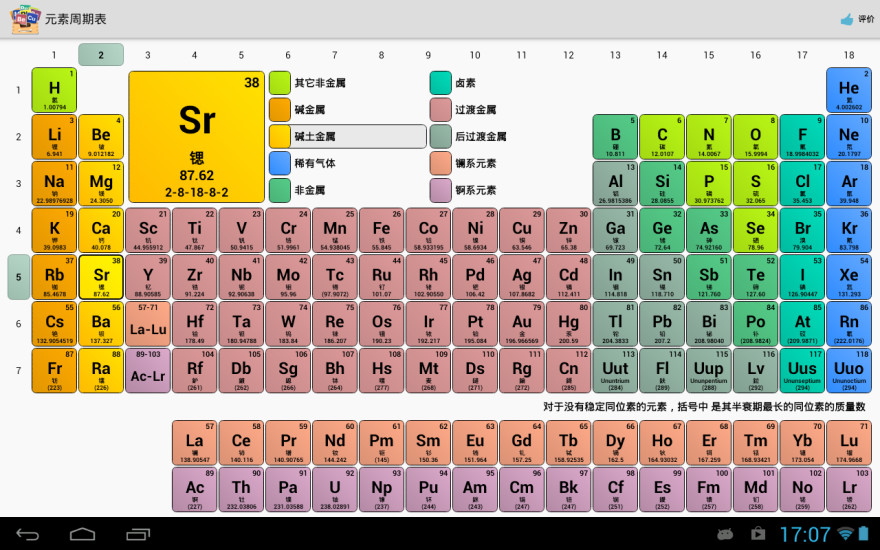
Task: Select the alkaline earth metals category
Action: coord(347,137)
